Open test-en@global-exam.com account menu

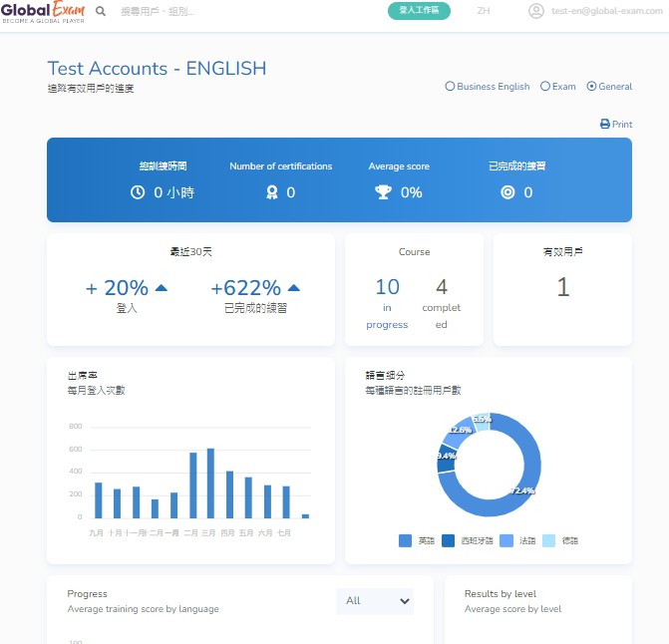[x=599, y=11]
